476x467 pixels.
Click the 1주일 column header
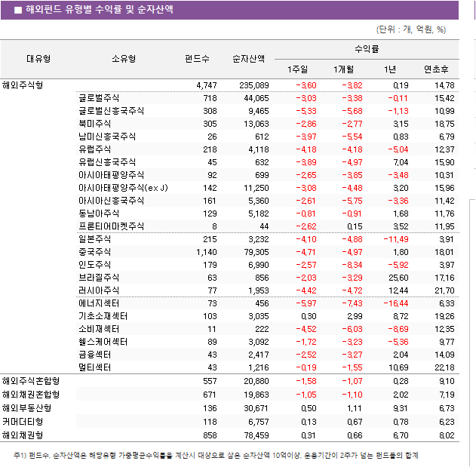pyautogui.click(x=297, y=69)
